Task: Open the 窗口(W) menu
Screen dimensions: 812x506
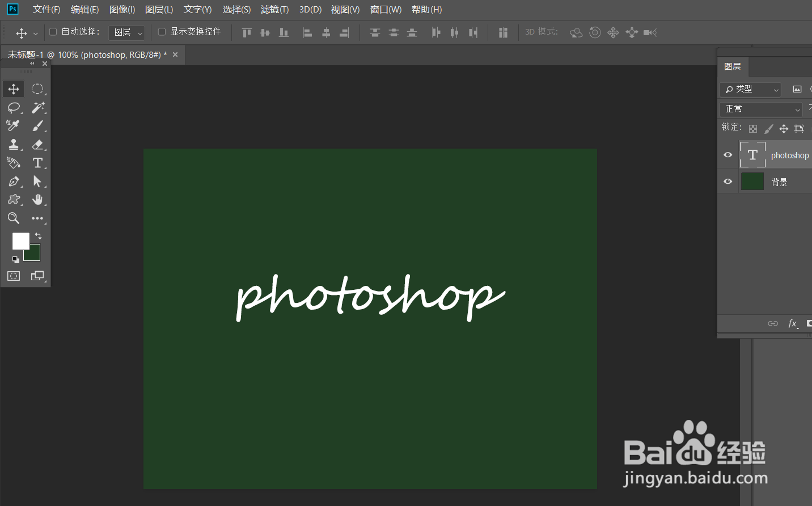Action: pos(386,10)
